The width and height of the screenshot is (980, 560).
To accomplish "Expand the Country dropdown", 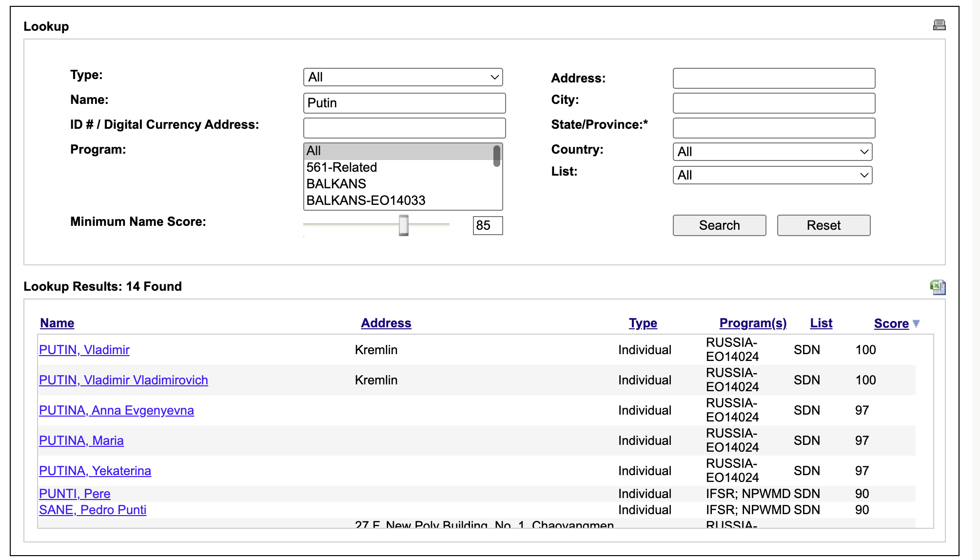I will tap(772, 152).
